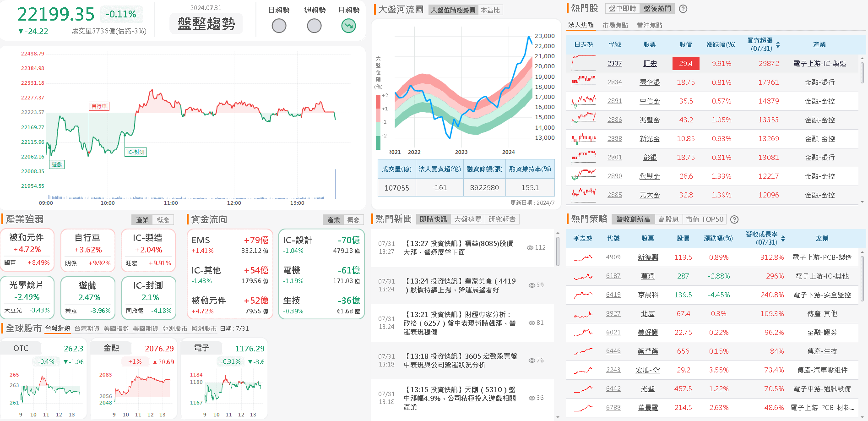This screenshot has height=421, width=868.
Task: Open the IC-封測 industry card
Action: click(x=148, y=297)
